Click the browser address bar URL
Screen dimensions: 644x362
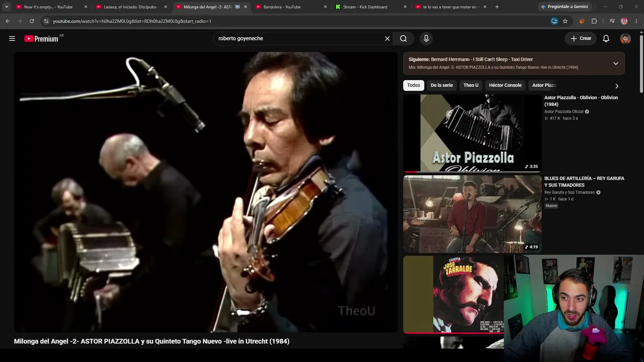click(132, 21)
